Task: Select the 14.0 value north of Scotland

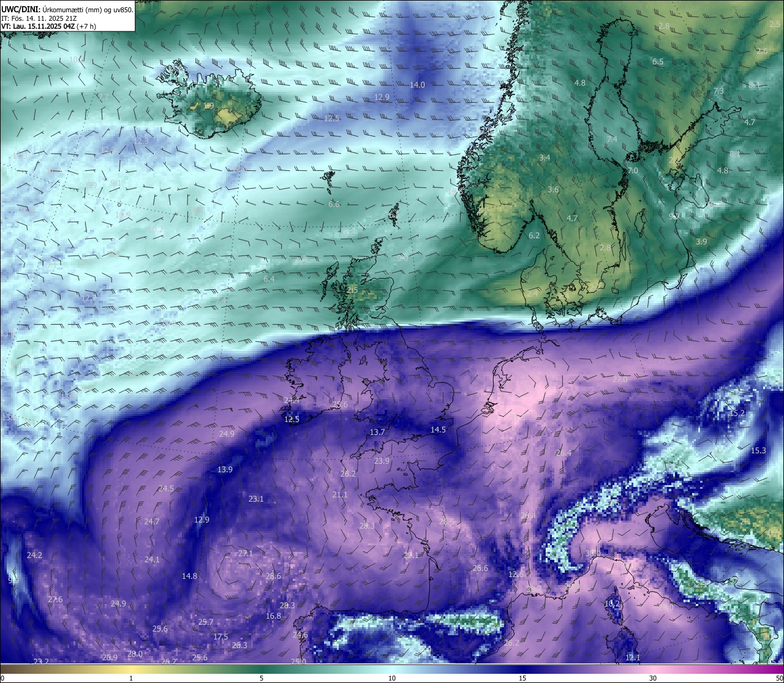Action: (x=417, y=85)
